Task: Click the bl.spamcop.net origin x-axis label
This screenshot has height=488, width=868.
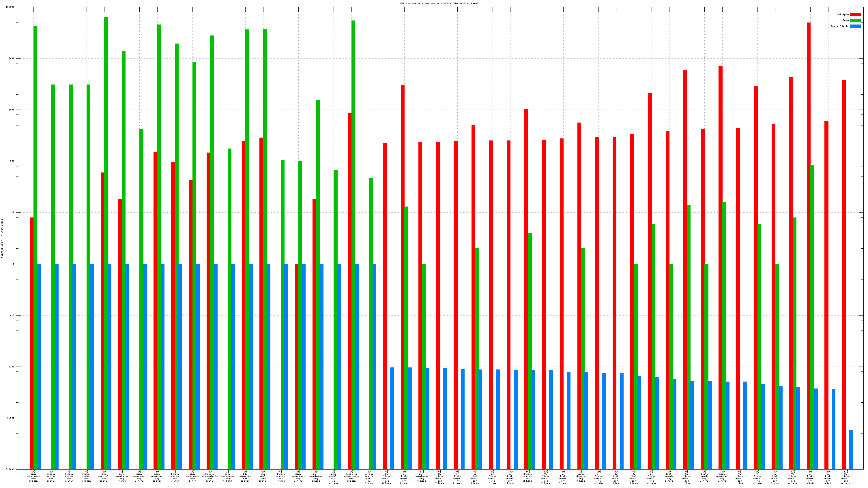Action: click(245, 476)
